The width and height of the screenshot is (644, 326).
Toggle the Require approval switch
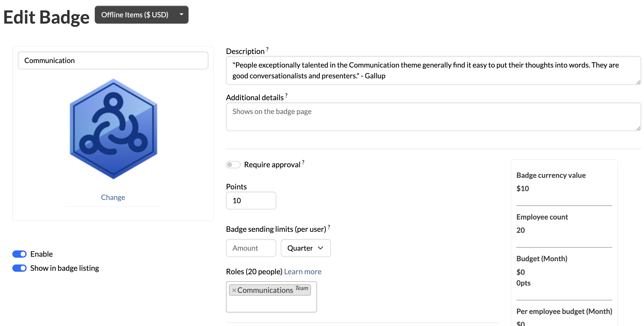tap(233, 165)
